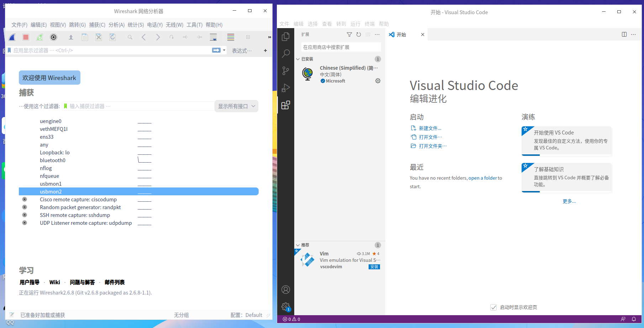Open the 问题与解答 link in Wireshark
The image size is (644, 328).
click(82, 282)
